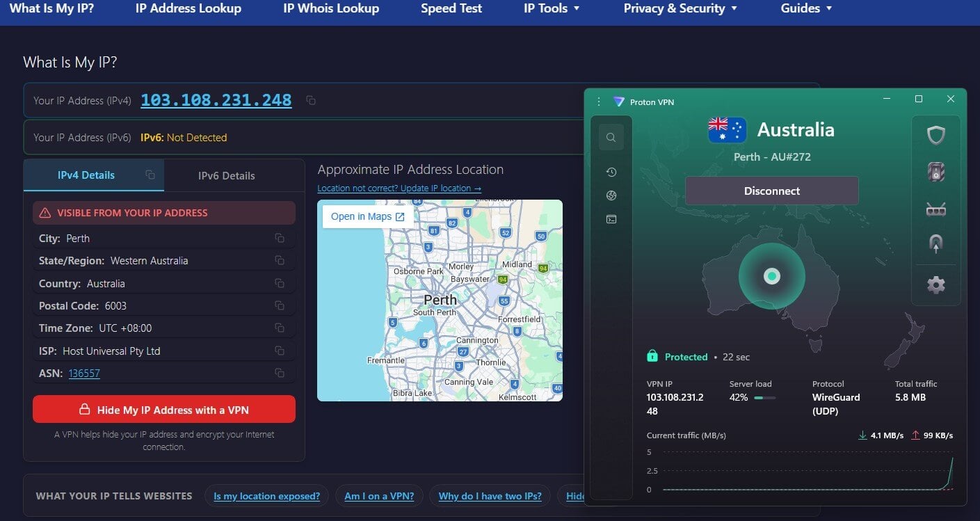Open IP Whois Lookup in navigation
This screenshot has height=521, width=980.
(331, 8)
